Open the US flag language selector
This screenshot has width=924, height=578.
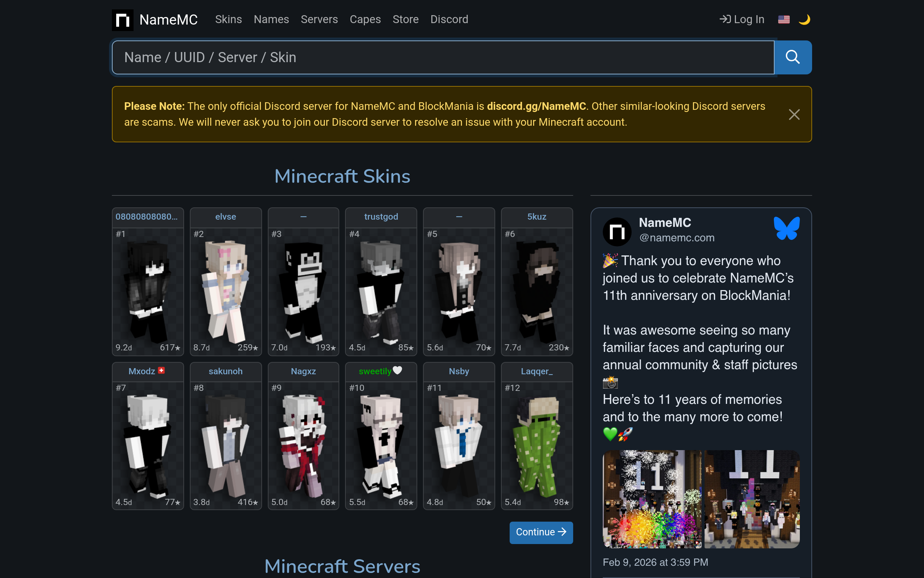[x=784, y=20]
